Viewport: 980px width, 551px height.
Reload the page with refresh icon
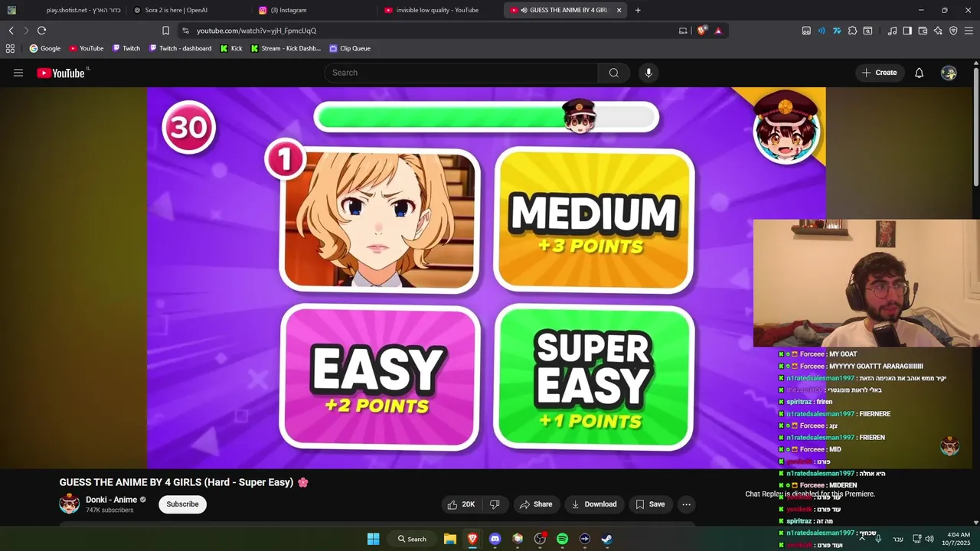pyautogui.click(x=41, y=31)
